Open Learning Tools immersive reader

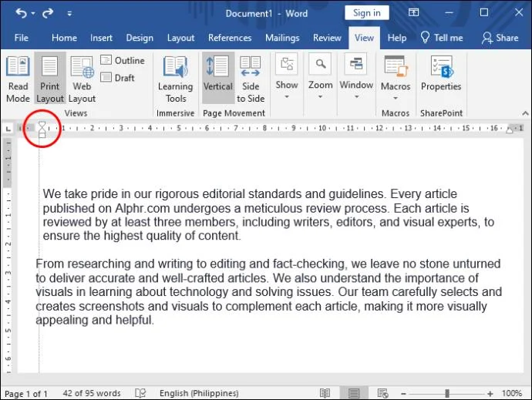(176, 79)
